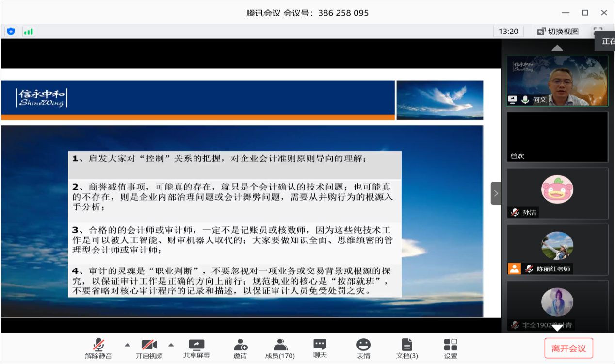615x364 pixels.
Task: Leave the meeting
Action: click(568, 348)
